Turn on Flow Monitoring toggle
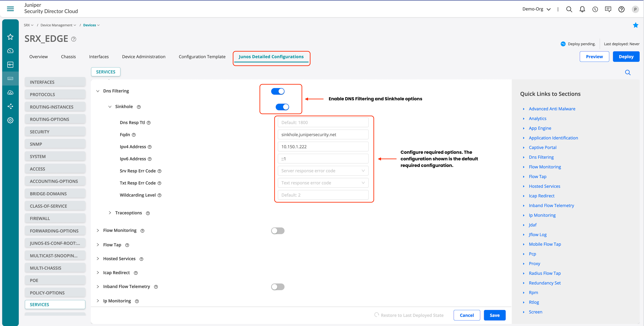The width and height of the screenshot is (644, 326). pyautogui.click(x=277, y=231)
